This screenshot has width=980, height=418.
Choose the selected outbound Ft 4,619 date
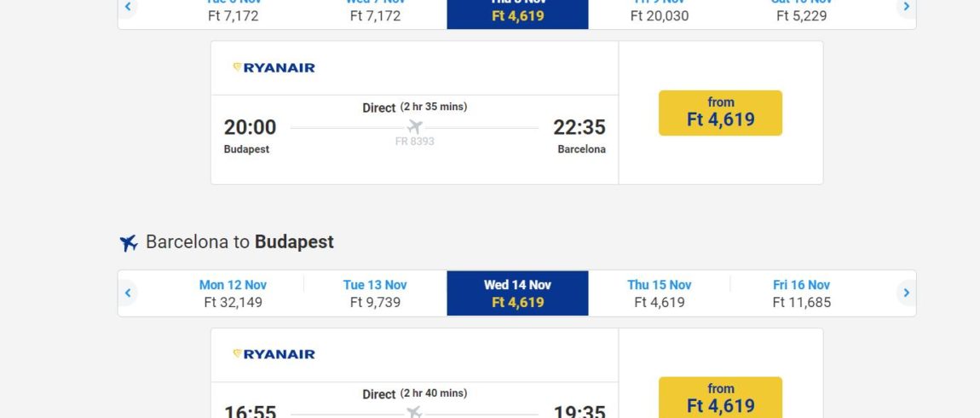tap(517, 13)
